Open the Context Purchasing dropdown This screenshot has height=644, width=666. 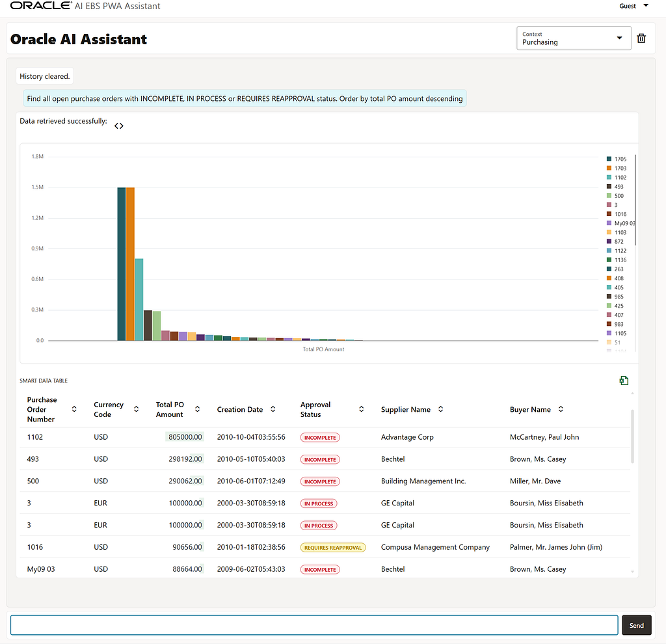574,38
